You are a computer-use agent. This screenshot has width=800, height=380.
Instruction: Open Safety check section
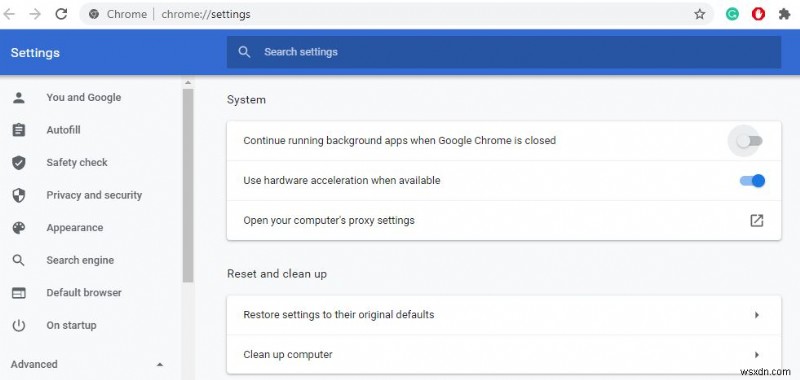(x=77, y=163)
